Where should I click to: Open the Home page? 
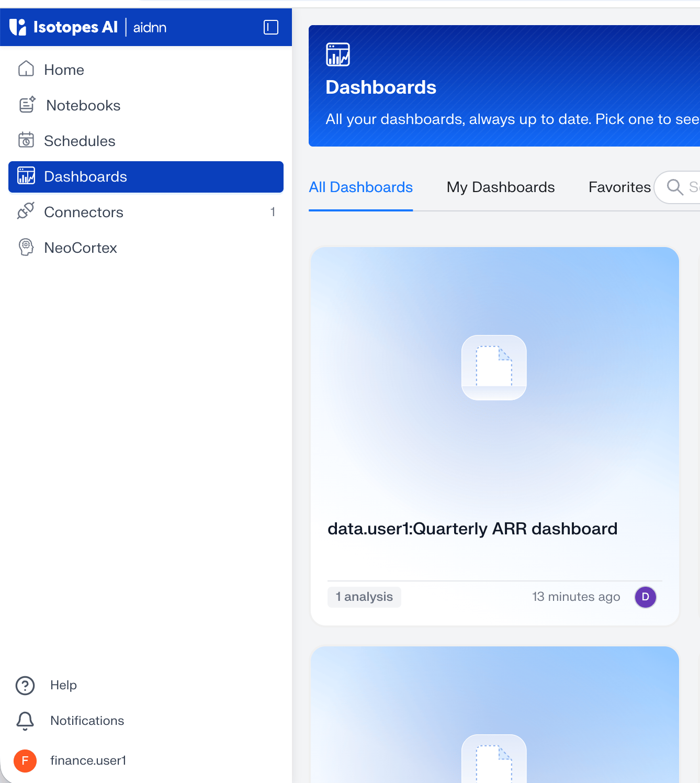[x=146, y=70]
